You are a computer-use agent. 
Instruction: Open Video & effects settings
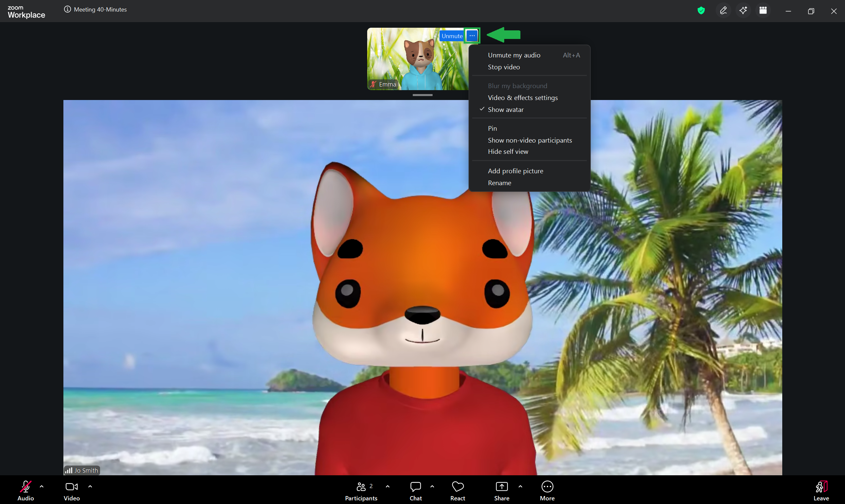point(529,97)
